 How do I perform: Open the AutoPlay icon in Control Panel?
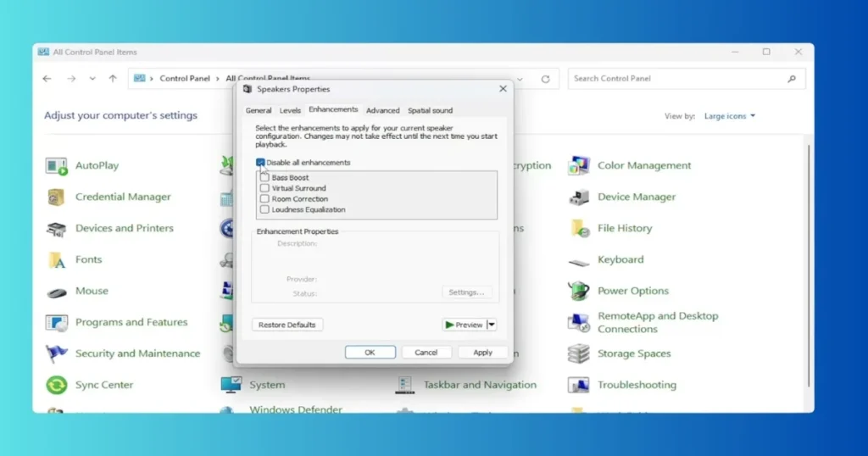pos(57,165)
